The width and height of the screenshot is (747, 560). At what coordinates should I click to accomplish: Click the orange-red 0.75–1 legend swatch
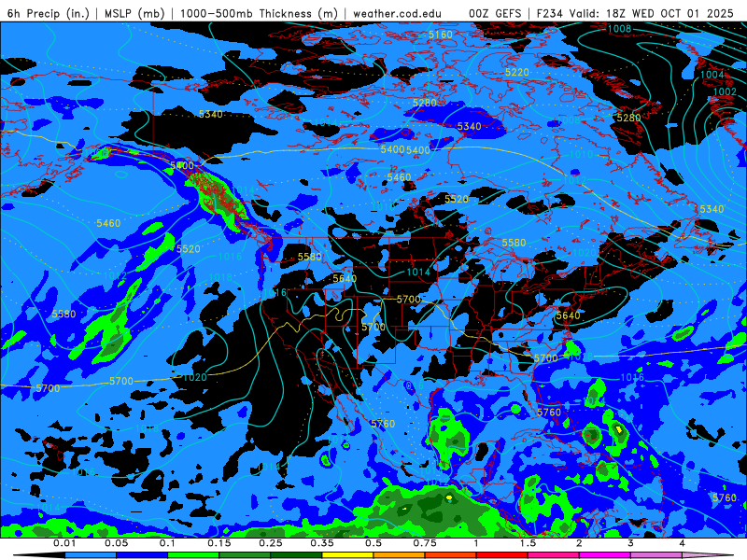tap(450, 555)
